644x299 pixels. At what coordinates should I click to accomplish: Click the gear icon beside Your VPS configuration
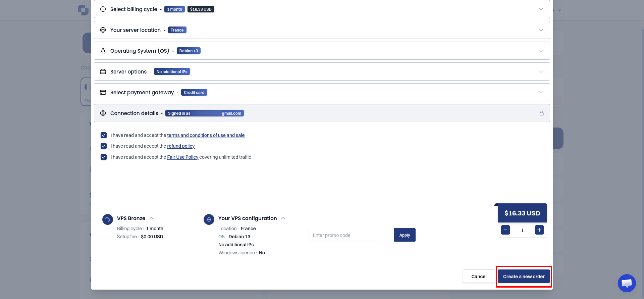click(209, 219)
